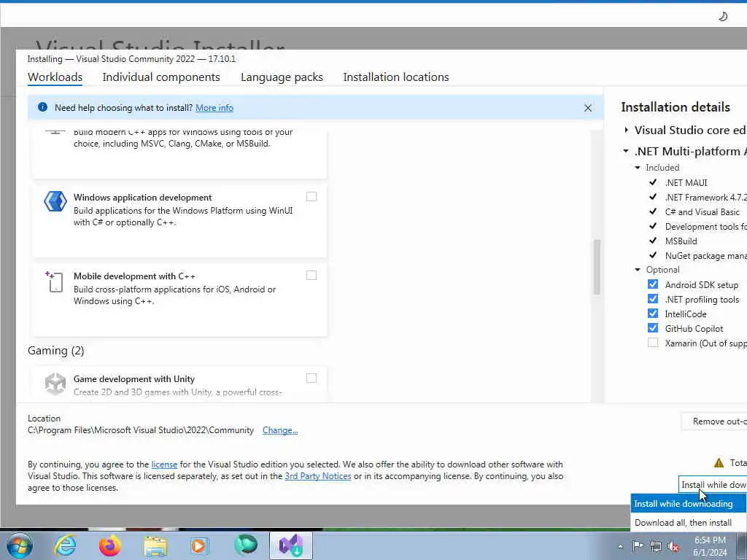Uncheck the IntelliCode option

pyautogui.click(x=653, y=314)
